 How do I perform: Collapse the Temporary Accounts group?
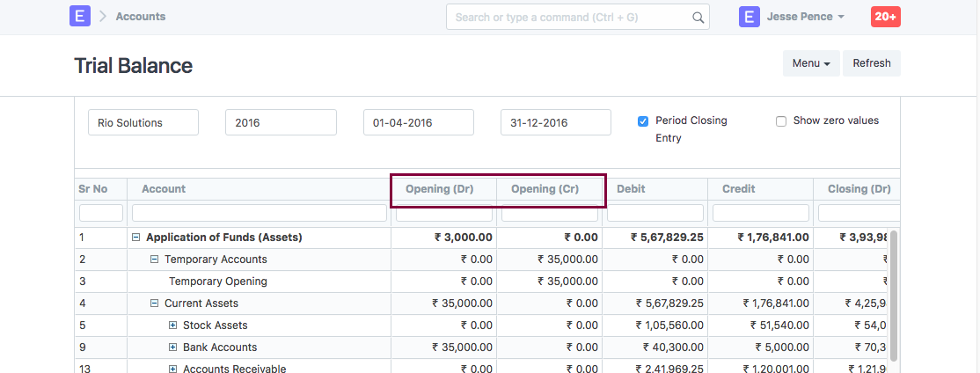(x=155, y=260)
